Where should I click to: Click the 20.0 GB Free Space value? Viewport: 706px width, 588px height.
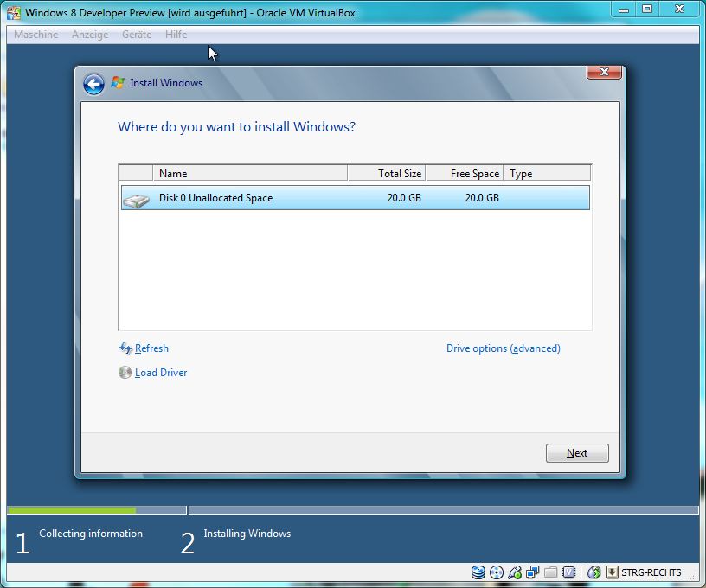coord(482,198)
